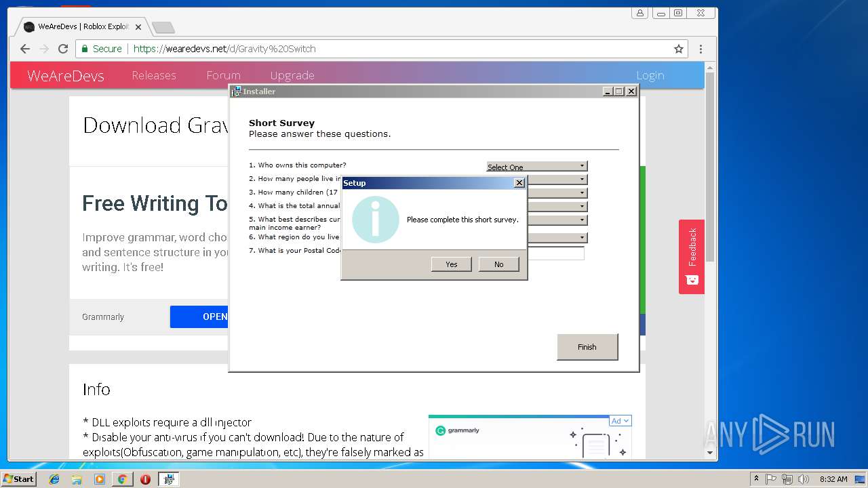This screenshot has width=868, height=488.
Task: Click the Login link
Action: (x=650, y=75)
